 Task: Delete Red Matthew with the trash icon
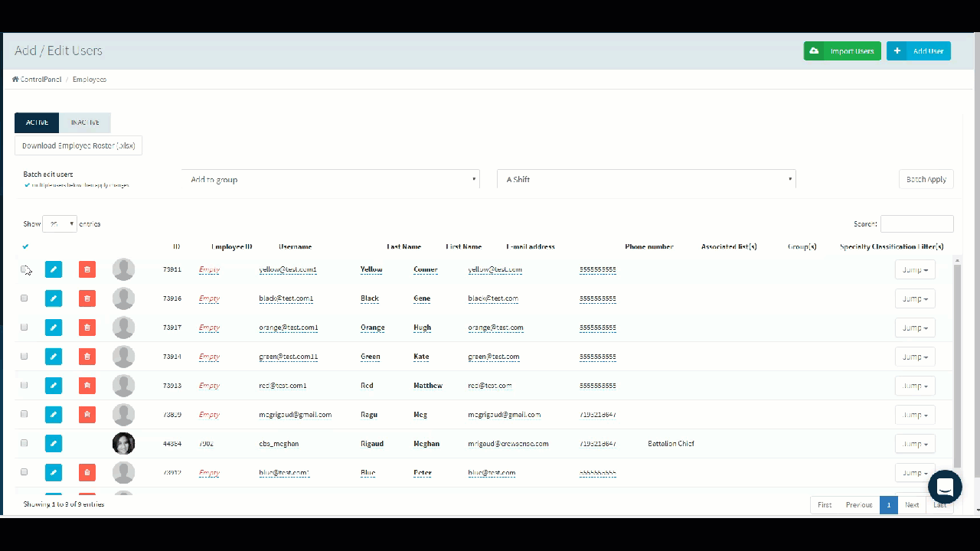87,386
